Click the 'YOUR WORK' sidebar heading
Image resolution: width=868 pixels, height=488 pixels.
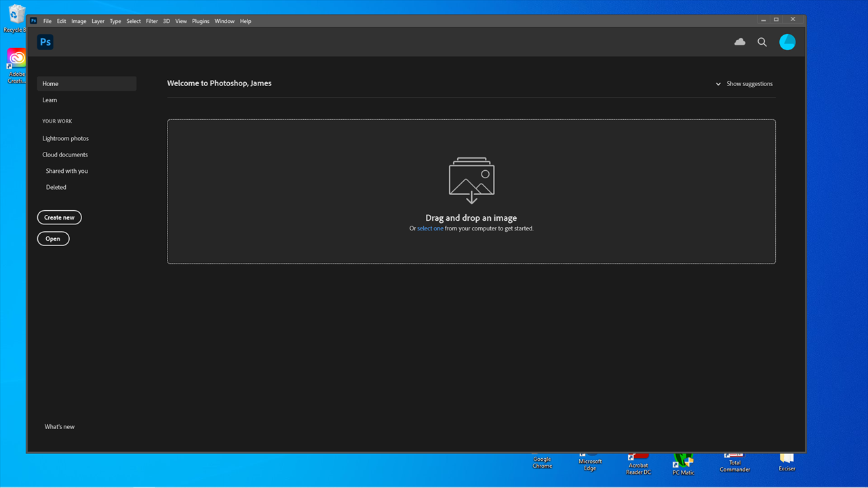tap(57, 121)
